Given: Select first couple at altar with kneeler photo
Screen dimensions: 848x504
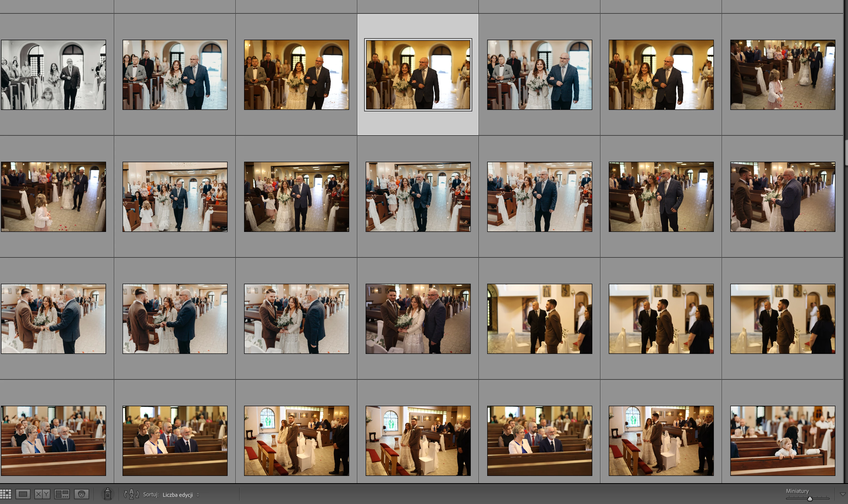Looking at the screenshot, I should coord(296,441).
